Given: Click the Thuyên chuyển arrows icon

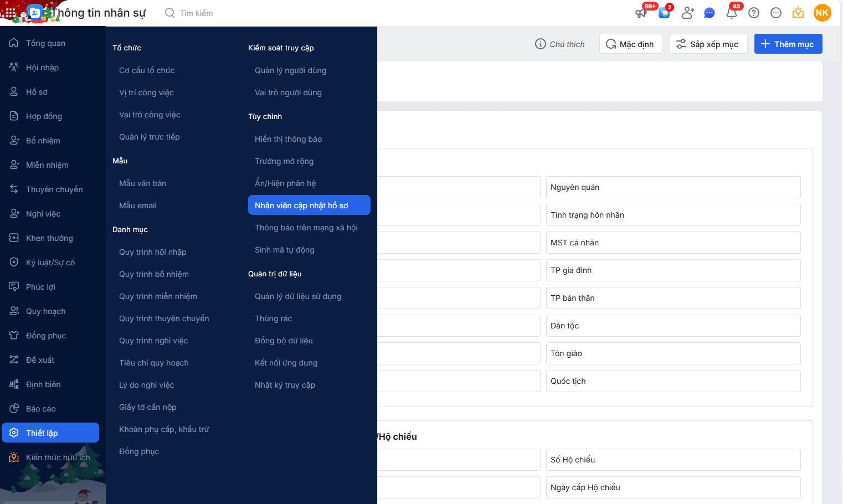Looking at the screenshot, I should point(14,189).
